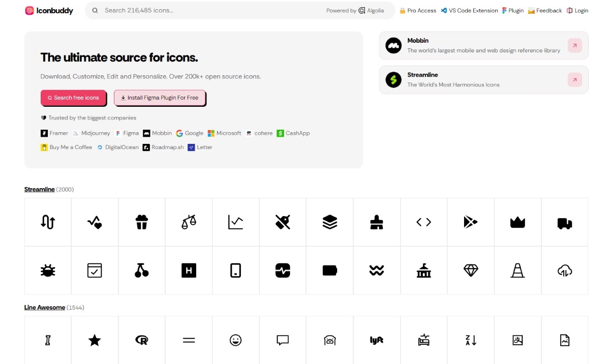Select the cherries Streamline icon

click(x=142, y=270)
